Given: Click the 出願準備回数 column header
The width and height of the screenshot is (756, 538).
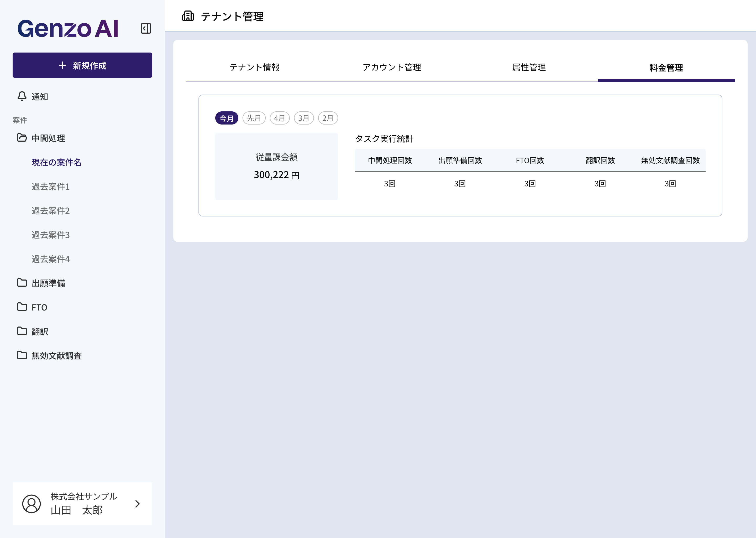Looking at the screenshot, I should pyautogui.click(x=460, y=160).
